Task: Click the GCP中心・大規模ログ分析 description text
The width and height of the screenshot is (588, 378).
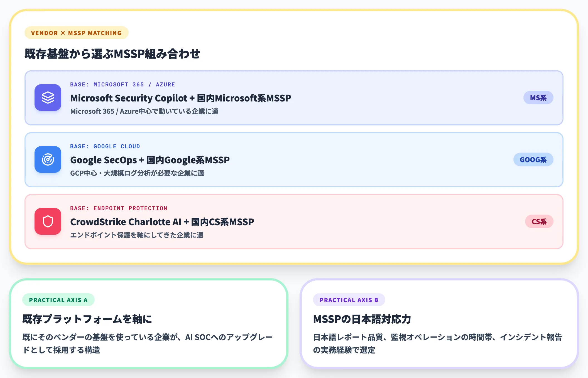Action: click(x=137, y=173)
